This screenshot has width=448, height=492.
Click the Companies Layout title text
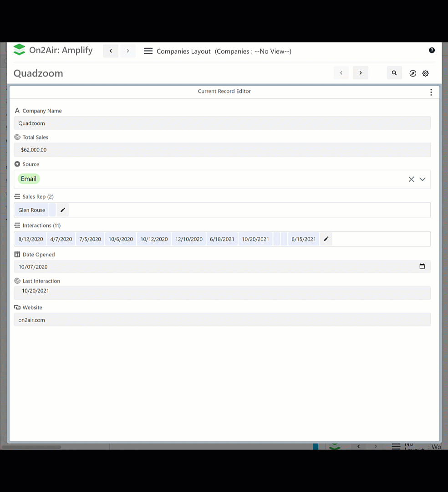(183, 51)
